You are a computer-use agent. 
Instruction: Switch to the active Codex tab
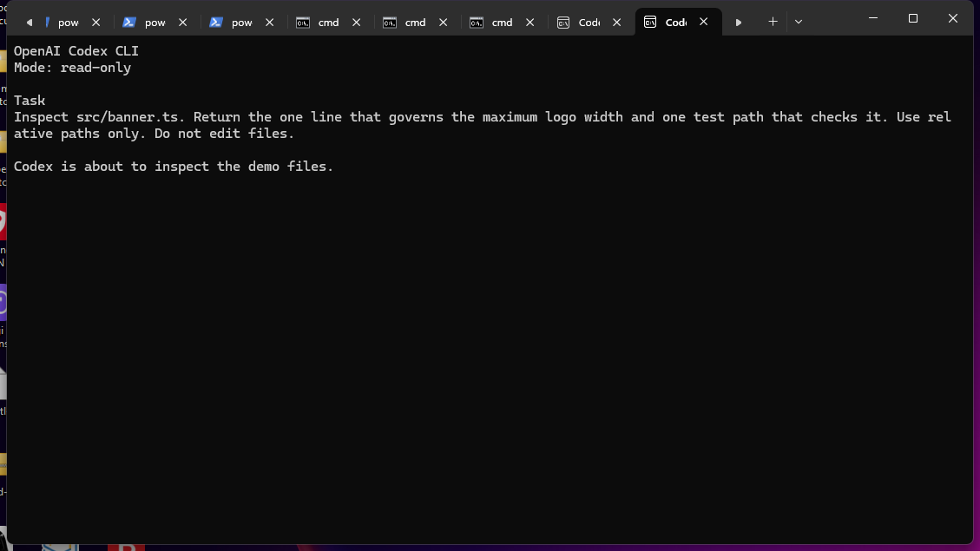[x=678, y=22]
